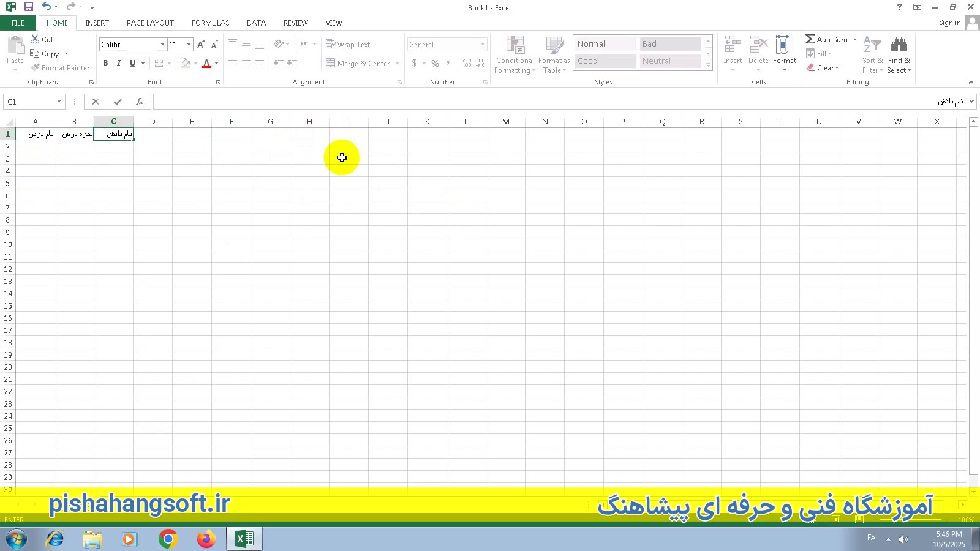Toggle Bold formatting
This screenshot has height=551, width=980.
coord(105,63)
